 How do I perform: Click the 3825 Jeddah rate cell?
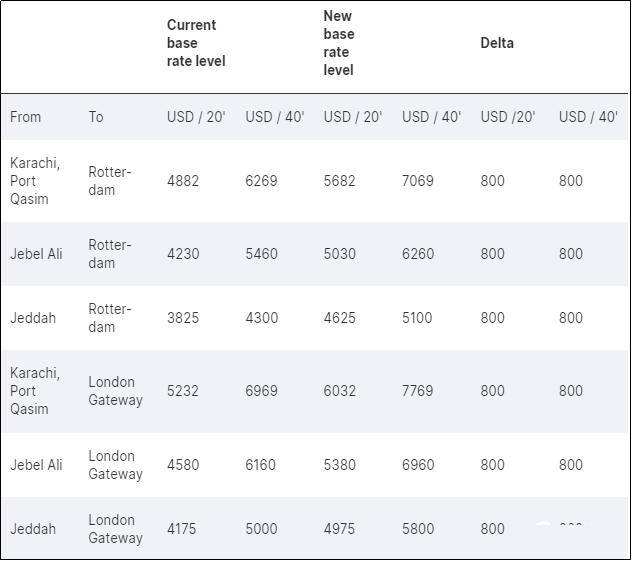(x=183, y=318)
